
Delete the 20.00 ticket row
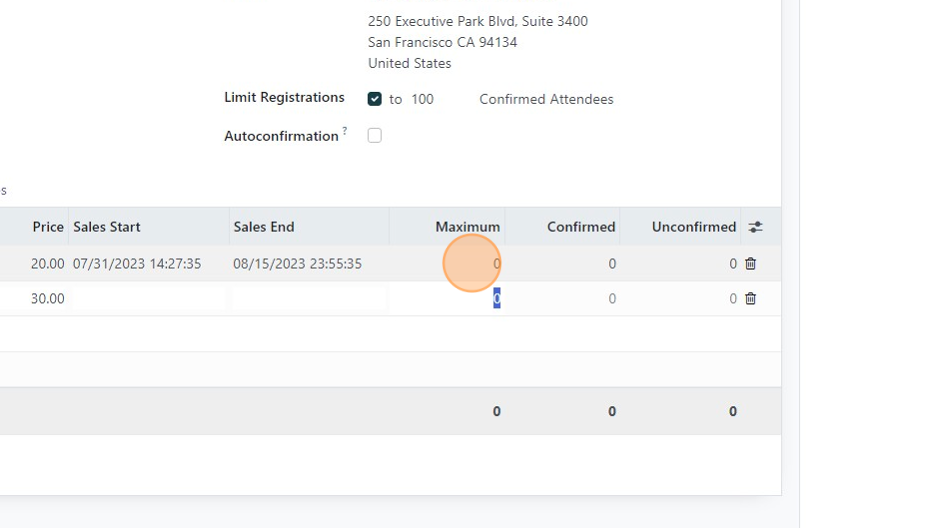coord(751,264)
